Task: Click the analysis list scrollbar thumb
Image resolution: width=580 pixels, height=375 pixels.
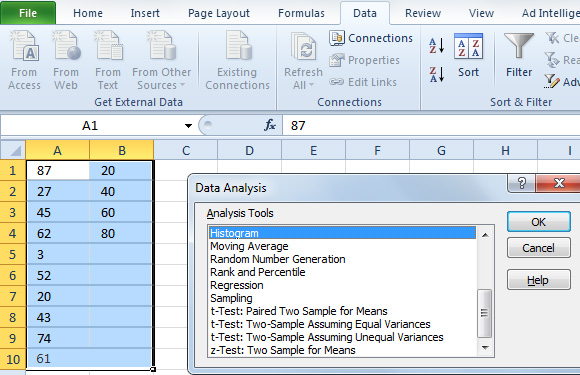Action: [x=485, y=313]
